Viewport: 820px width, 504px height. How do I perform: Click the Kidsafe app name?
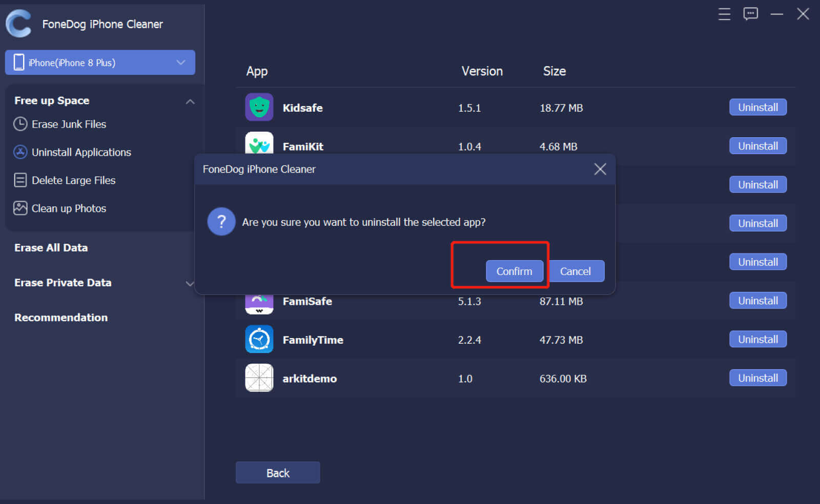pos(302,108)
